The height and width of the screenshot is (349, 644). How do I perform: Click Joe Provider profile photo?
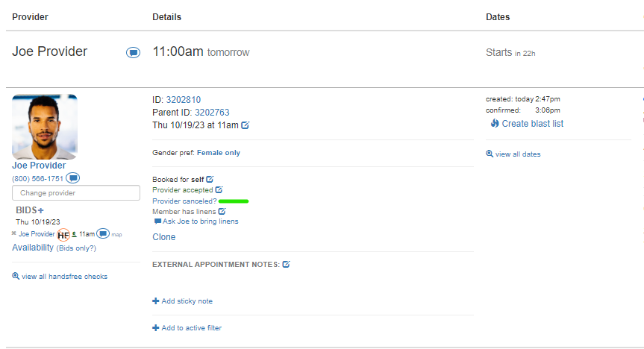tap(45, 126)
